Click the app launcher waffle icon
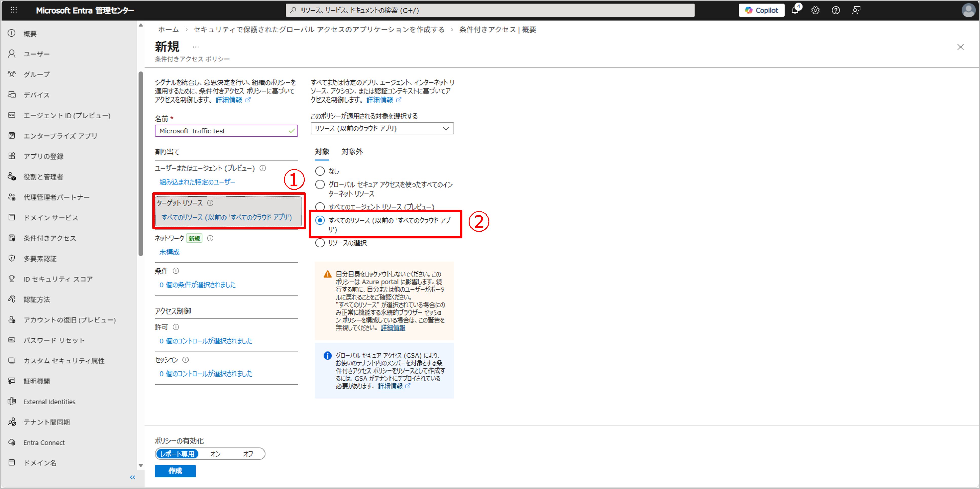The height and width of the screenshot is (489, 980). [x=14, y=10]
